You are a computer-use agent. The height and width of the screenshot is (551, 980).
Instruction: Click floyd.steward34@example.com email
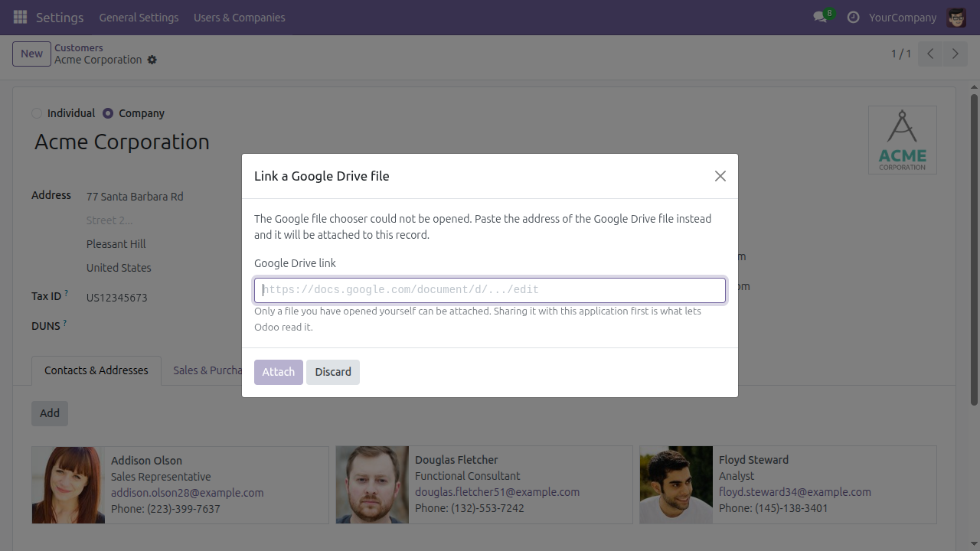point(795,492)
